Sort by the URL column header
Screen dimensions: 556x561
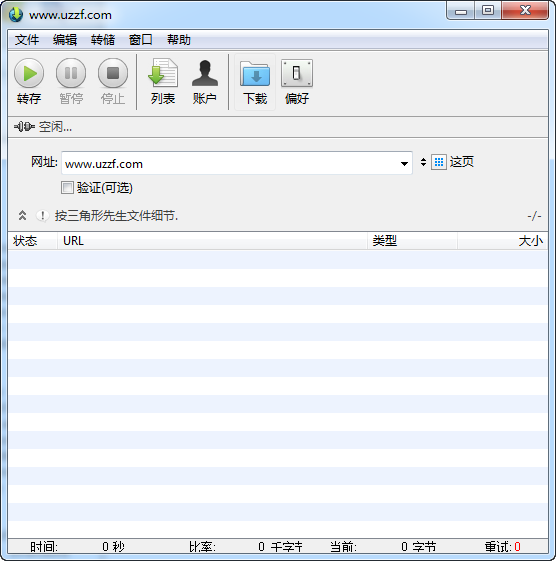click(212, 241)
